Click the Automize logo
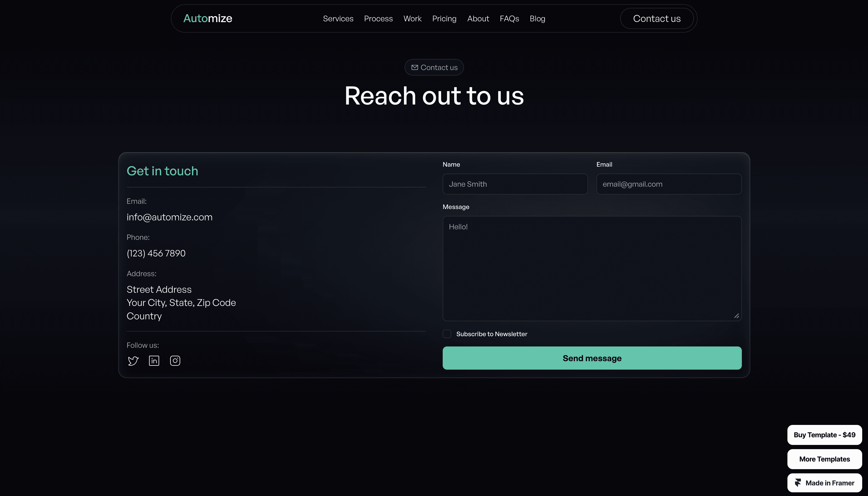This screenshot has width=868, height=496. point(208,18)
